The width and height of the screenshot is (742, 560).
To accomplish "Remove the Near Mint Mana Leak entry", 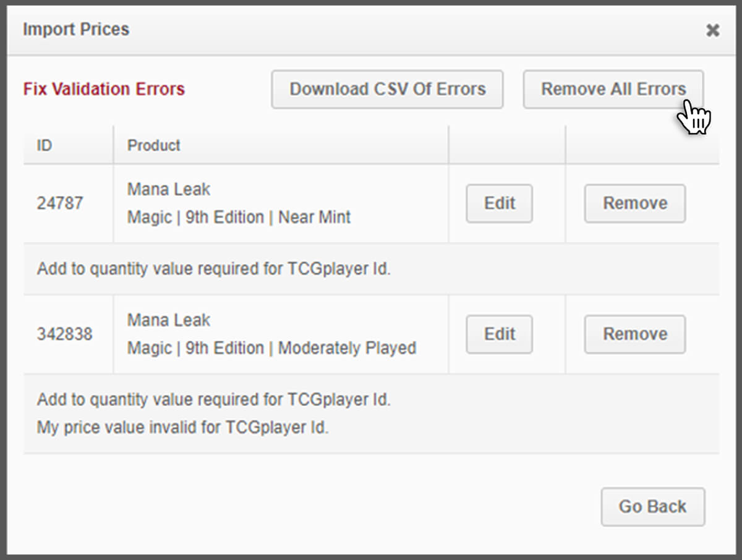I will tap(634, 203).
